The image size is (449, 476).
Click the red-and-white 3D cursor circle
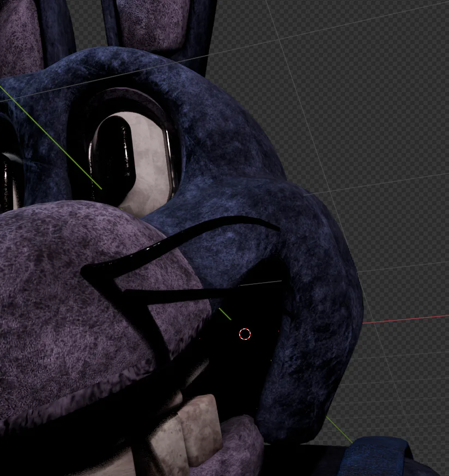(x=245, y=334)
